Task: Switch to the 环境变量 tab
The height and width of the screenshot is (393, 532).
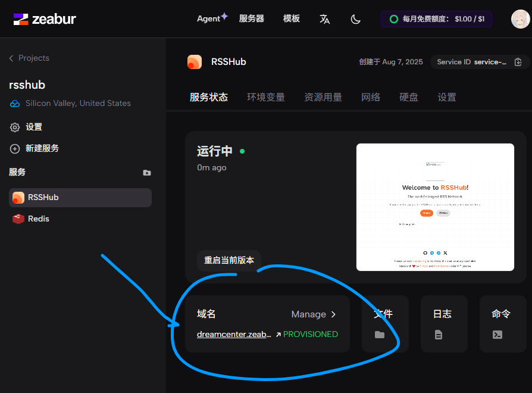Action: [266, 97]
